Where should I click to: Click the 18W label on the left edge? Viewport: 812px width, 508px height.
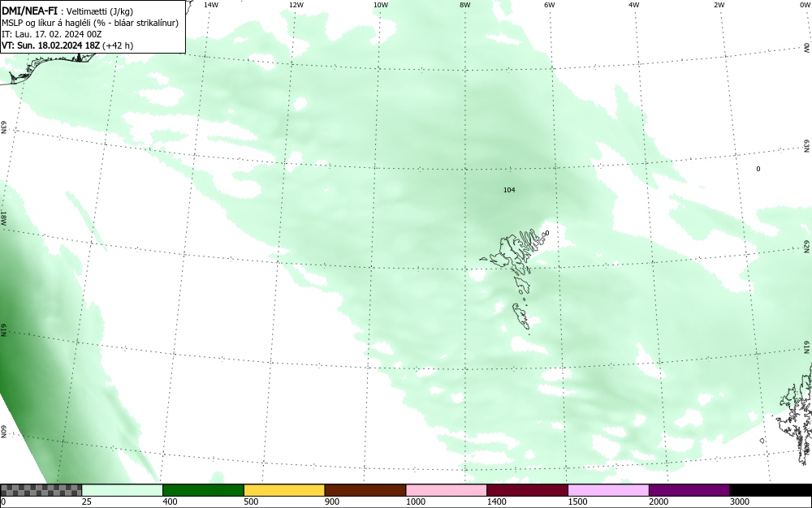click(x=3, y=217)
